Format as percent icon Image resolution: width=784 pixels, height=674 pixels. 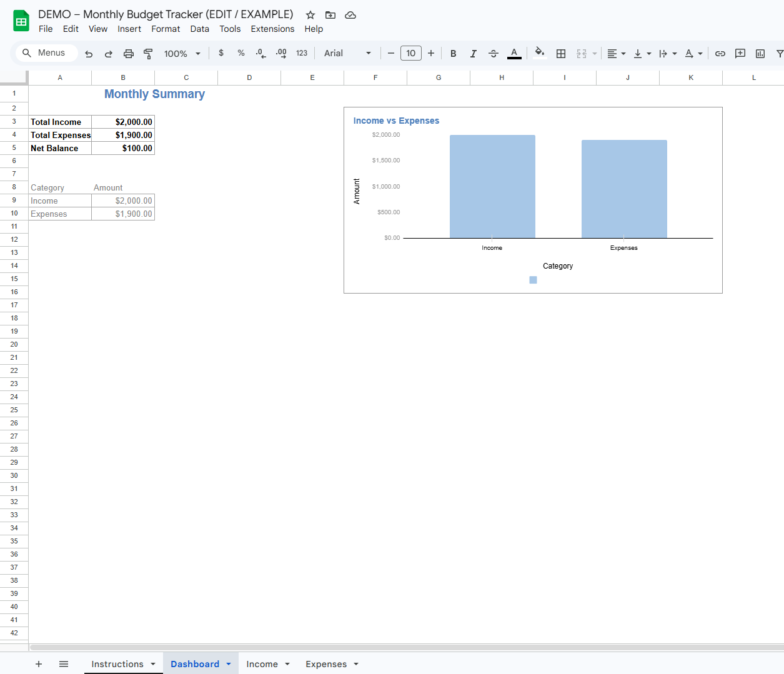click(241, 53)
